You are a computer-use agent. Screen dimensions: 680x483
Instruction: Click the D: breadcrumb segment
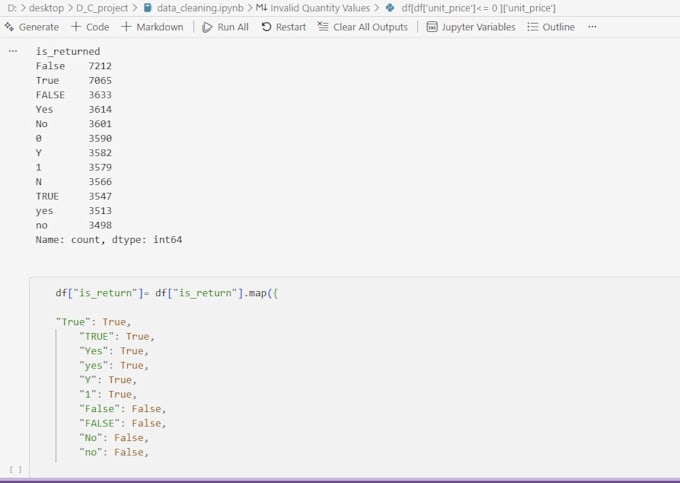pos(12,8)
